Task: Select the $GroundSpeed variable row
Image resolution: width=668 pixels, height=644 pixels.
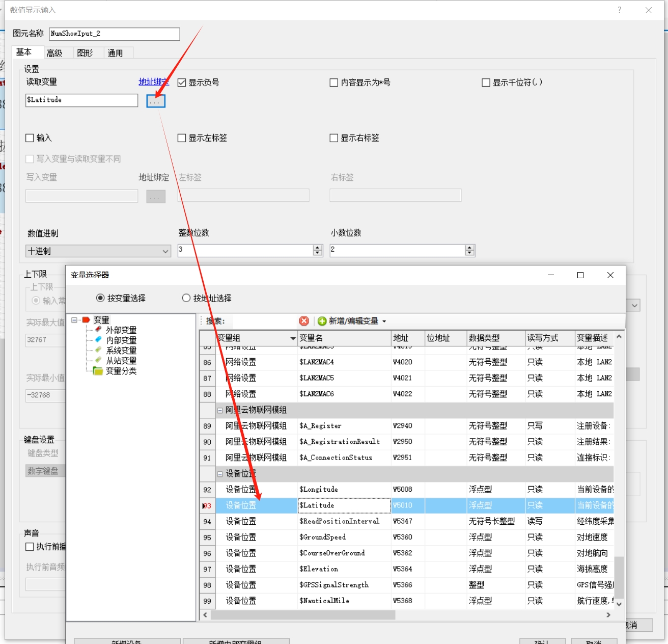Action: 407,538
